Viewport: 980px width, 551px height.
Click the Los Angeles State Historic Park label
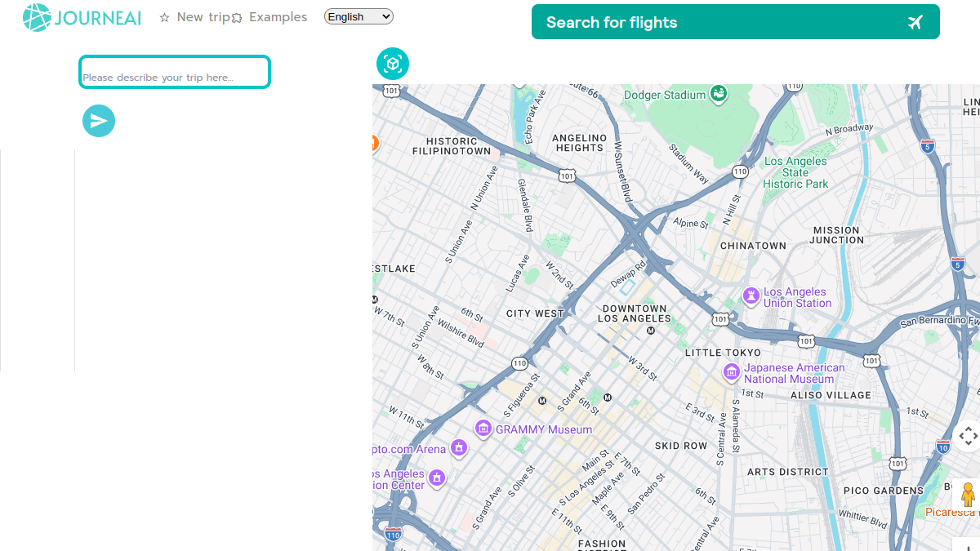[795, 172]
